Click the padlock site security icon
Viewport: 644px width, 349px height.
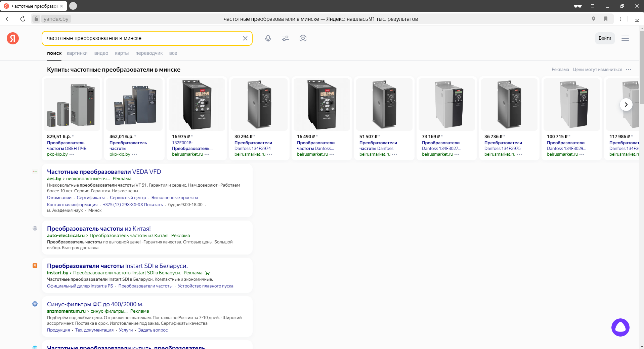(36, 19)
